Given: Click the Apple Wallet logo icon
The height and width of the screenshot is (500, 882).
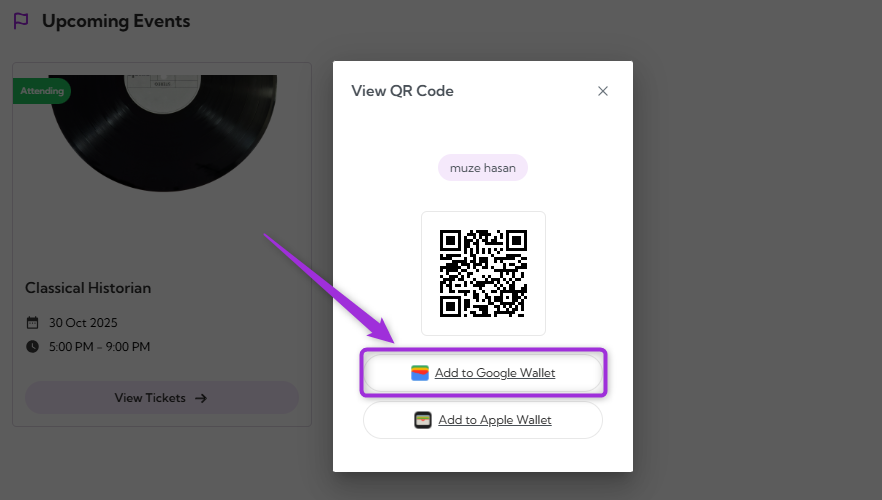Looking at the screenshot, I should pos(423,420).
